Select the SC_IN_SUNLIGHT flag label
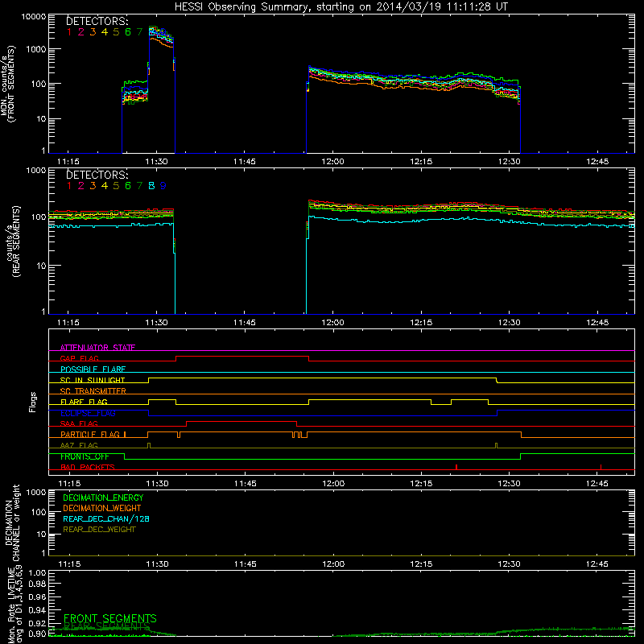644x644 pixels. 93,380
